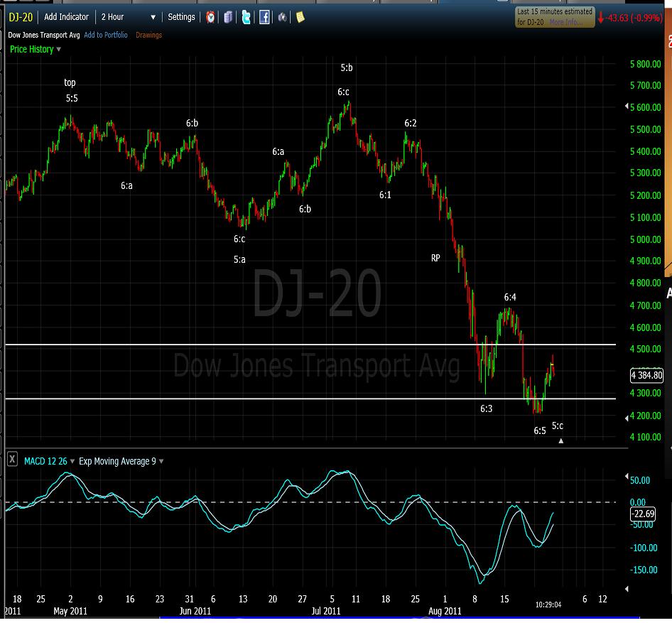The image size is (672, 623).
Task: Click the '5:5' annotation label
Action: pyautogui.click(x=72, y=98)
